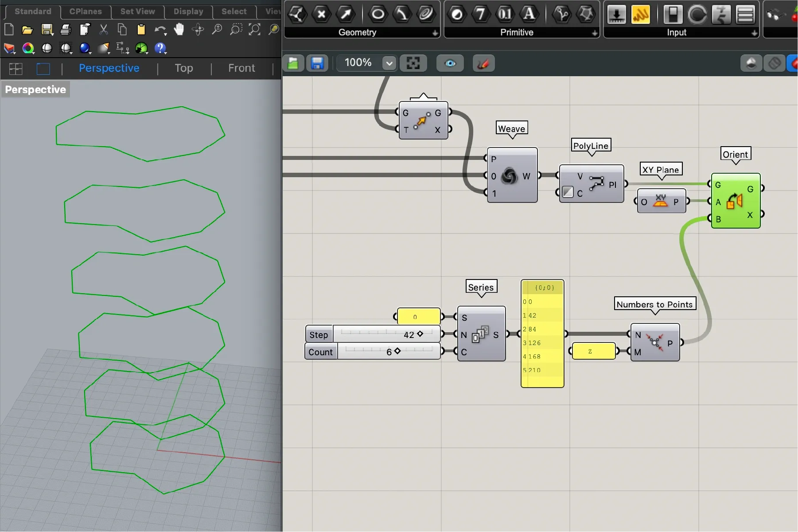Toggle the single viewport layout icon
Viewport: 798px width, 532px height.
pos(43,69)
